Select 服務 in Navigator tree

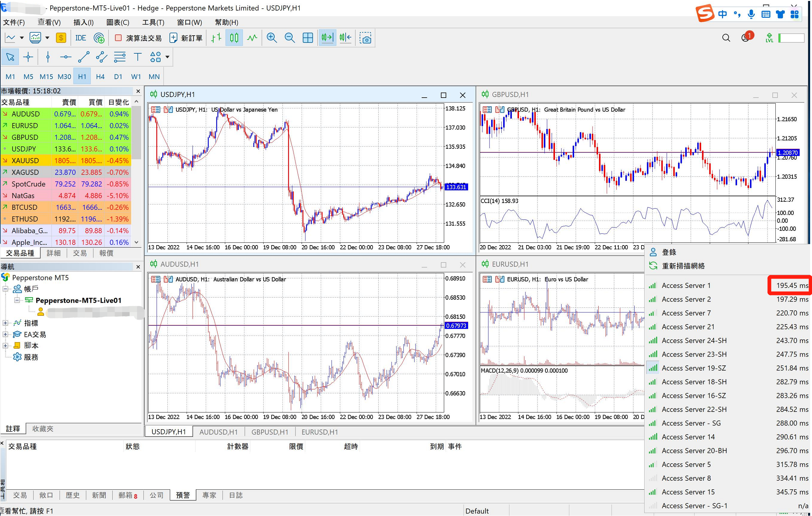(31, 357)
